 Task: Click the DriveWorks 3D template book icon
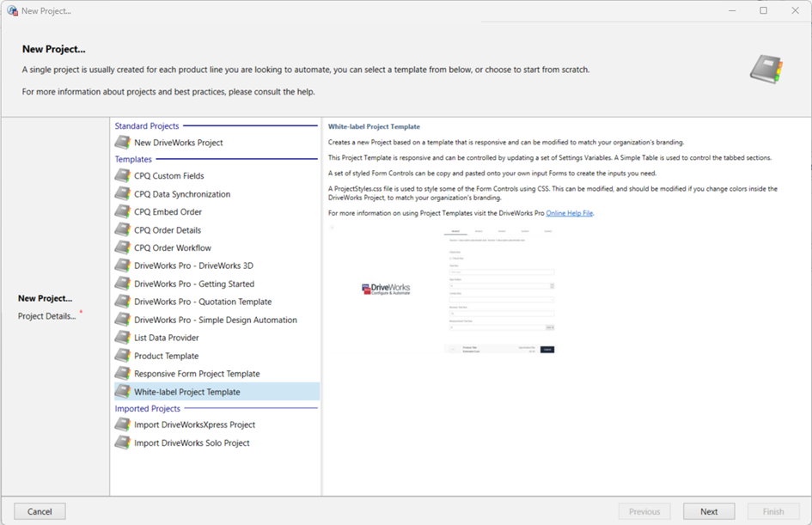point(123,266)
